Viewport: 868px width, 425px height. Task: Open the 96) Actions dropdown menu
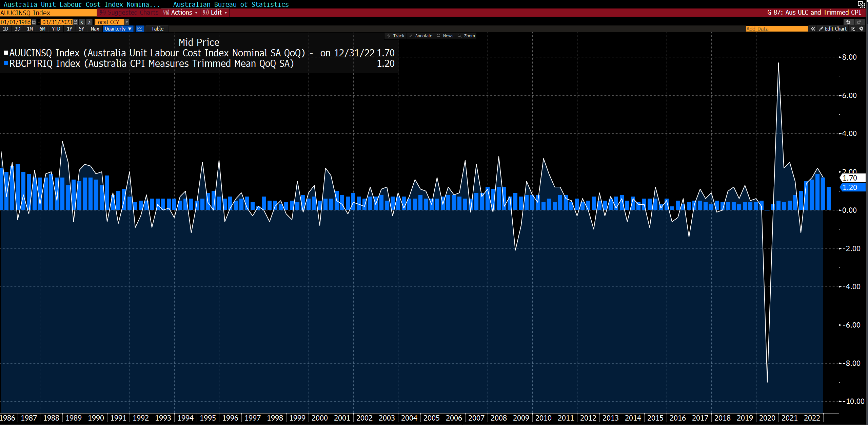180,13
